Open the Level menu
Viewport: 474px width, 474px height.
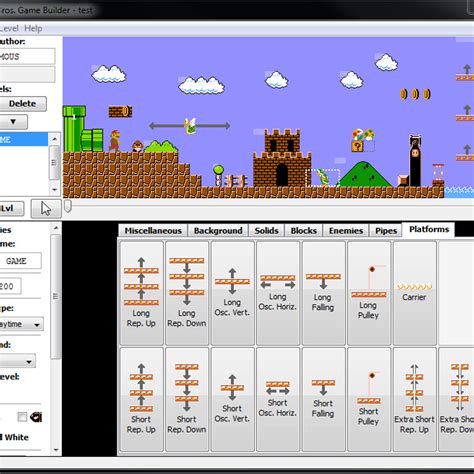(x=9, y=28)
